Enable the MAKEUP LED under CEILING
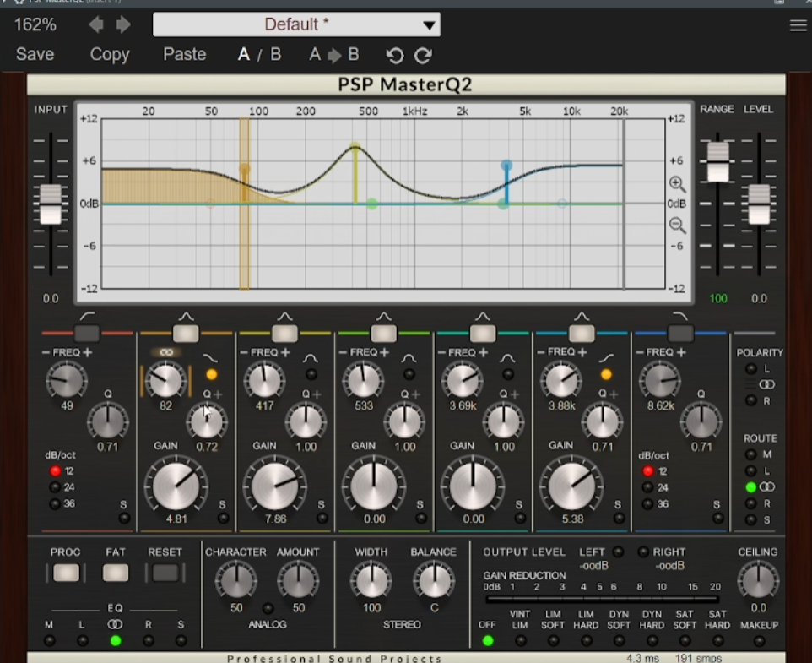Viewport: 812px width, 663px height. click(759, 641)
